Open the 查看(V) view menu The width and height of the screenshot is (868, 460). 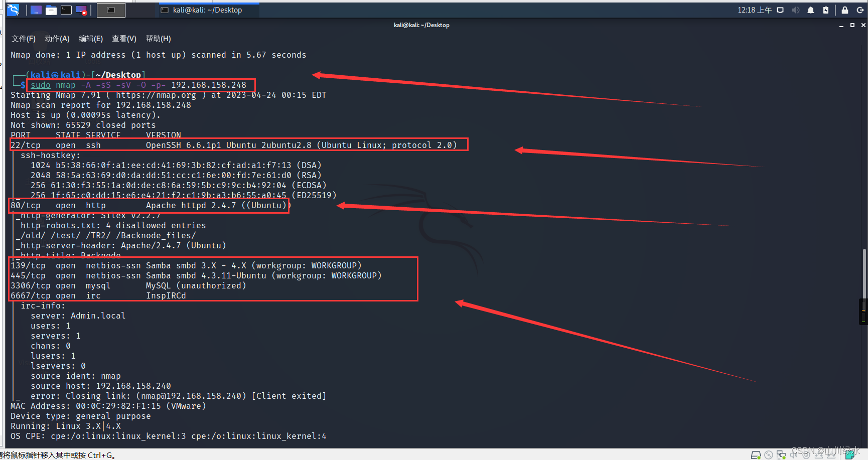click(124, 39)
